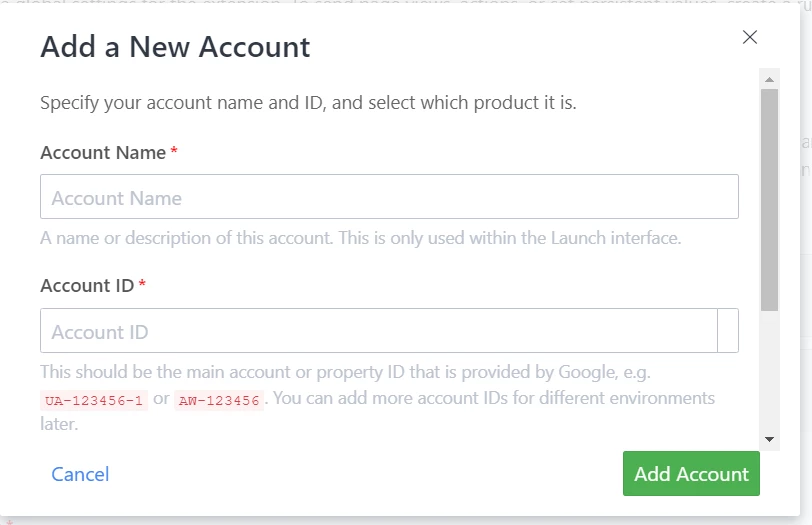This screenshot has width=812, height=525.
Task: Click the red asterisk beside Account Name
Action: click(174, 153)
